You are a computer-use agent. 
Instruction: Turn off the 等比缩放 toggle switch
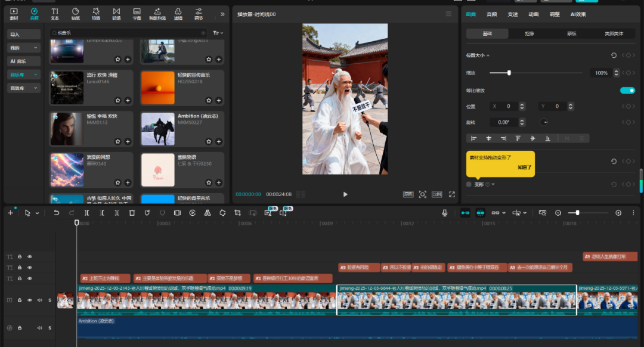pyautogui.click(x=627, y=90)
